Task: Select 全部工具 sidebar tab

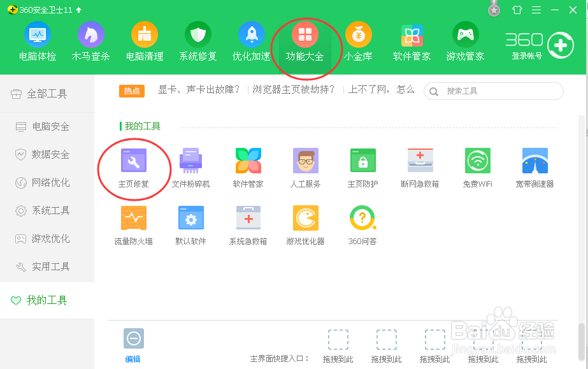Action: (47, 94)
